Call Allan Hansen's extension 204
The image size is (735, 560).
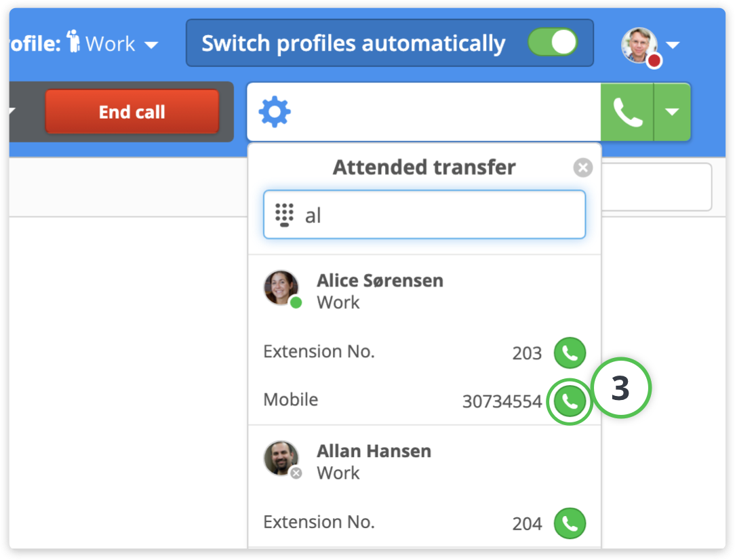[x=570, y=523]
